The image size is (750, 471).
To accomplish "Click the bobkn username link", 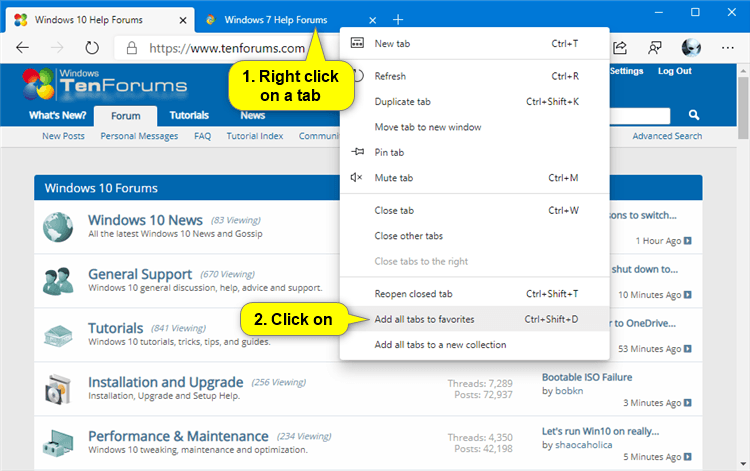I will 569,391.
